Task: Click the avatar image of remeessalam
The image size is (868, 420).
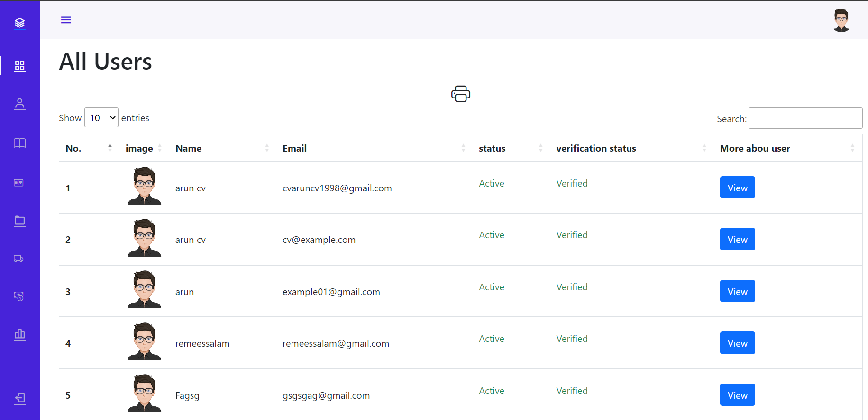Action: [145, 341]
